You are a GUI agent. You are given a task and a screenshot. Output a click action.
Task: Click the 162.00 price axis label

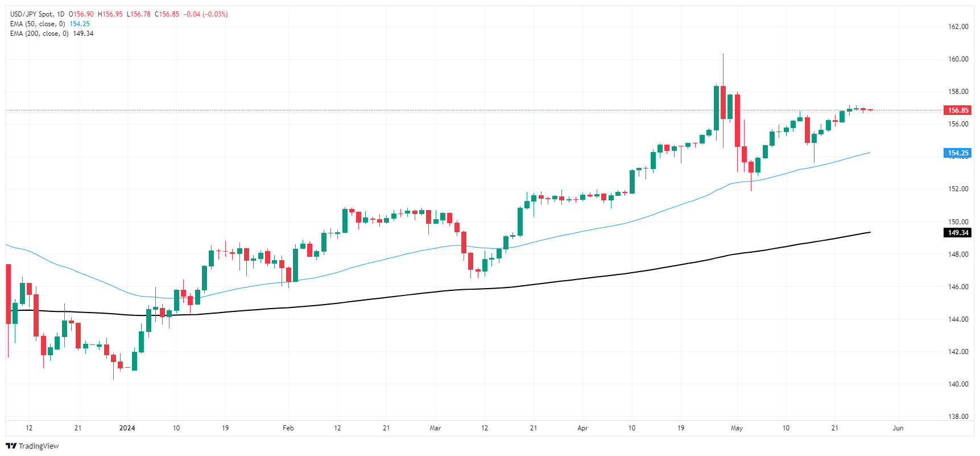point(958,27)
